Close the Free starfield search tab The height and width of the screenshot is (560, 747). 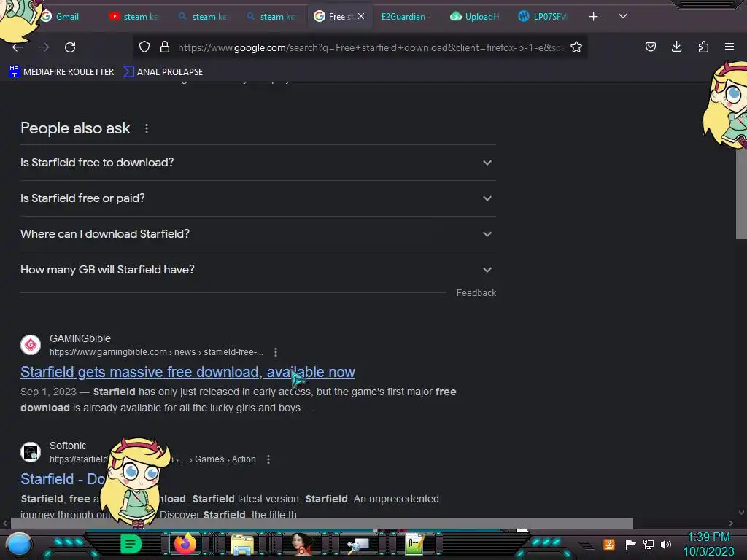pyautogui.click(x=361, y=16)
